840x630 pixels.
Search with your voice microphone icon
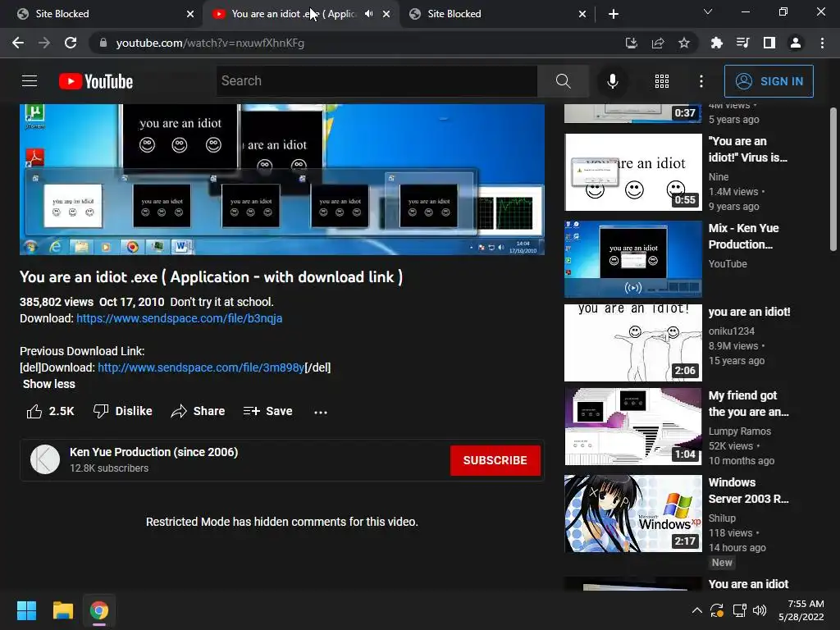(612, 81)
